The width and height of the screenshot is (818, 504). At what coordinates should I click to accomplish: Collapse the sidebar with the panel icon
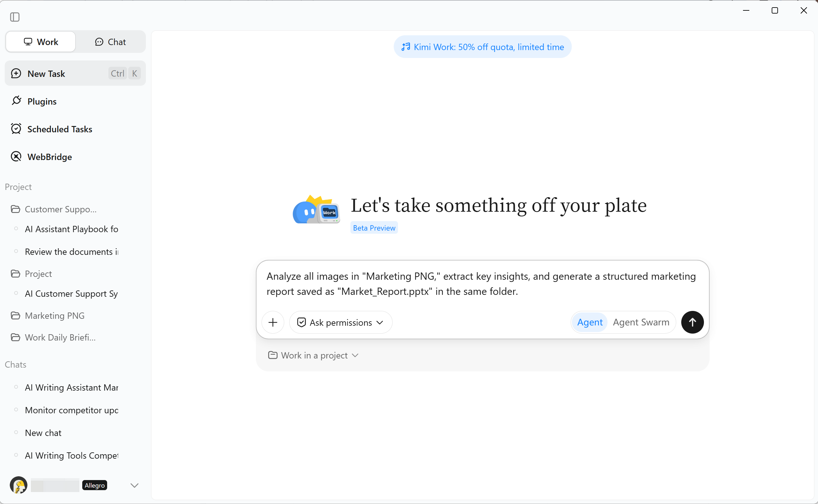coord(15,17)
